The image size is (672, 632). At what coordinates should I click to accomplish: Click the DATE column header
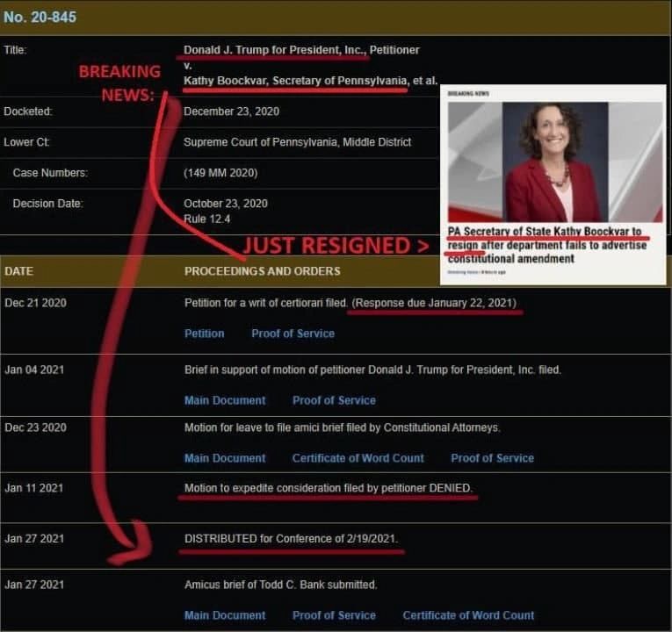pos(18,271)
